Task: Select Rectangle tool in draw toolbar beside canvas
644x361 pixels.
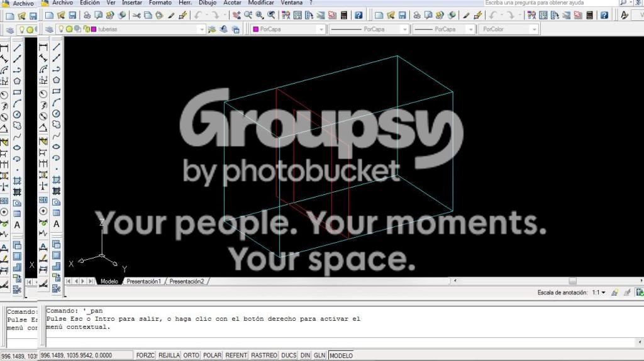Action: coord(56,91)
